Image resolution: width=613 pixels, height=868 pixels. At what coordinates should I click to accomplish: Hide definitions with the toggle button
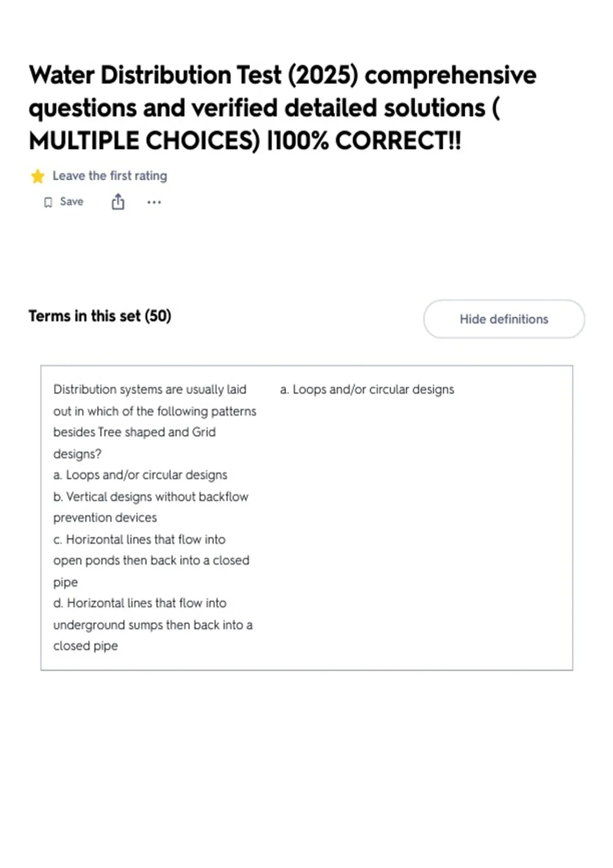(504, 319)
